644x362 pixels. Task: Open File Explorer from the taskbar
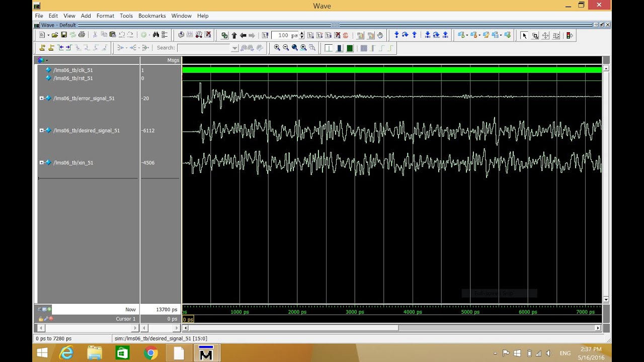click(95, 353)
